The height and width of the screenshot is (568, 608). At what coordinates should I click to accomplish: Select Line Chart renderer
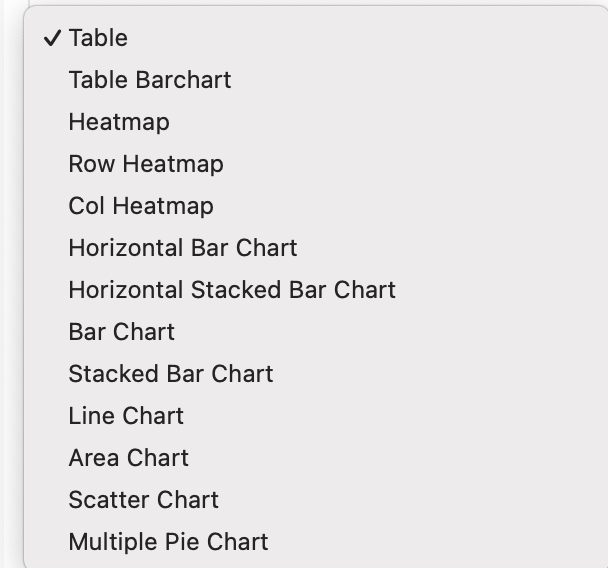point(126,416)
